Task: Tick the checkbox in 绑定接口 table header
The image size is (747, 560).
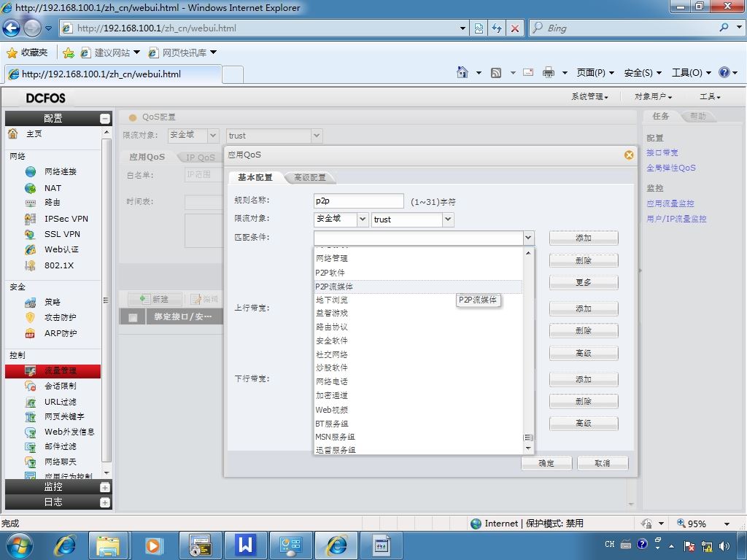Action: pos(133,318)
